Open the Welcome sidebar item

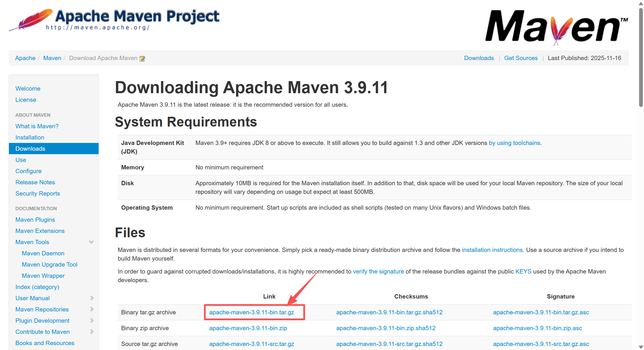tap(28, 89)
